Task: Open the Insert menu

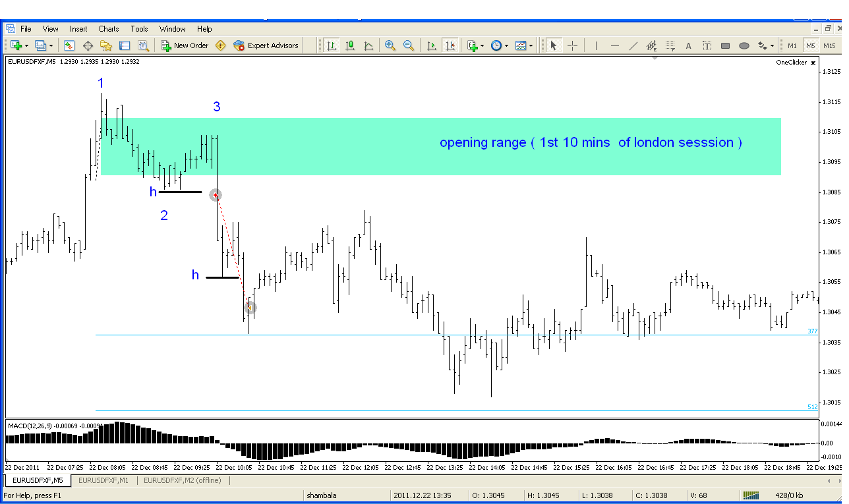Action: [78, 29]
